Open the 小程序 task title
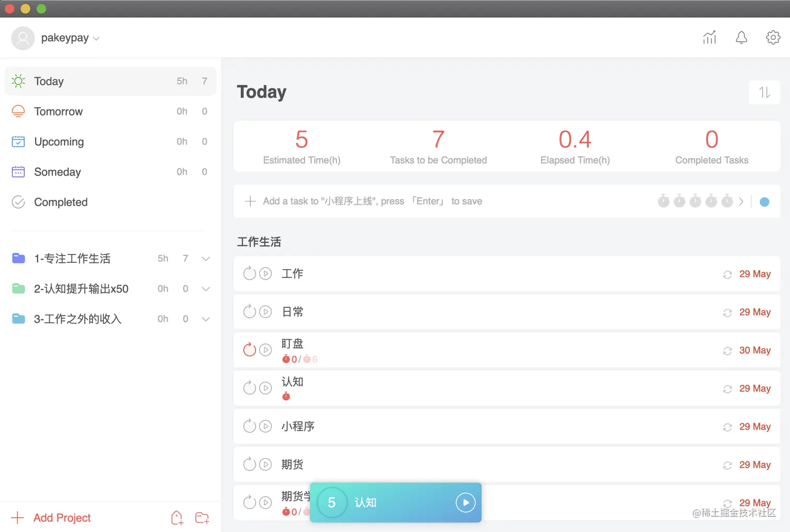The image size is (790, 532). (x=298, y=426)
